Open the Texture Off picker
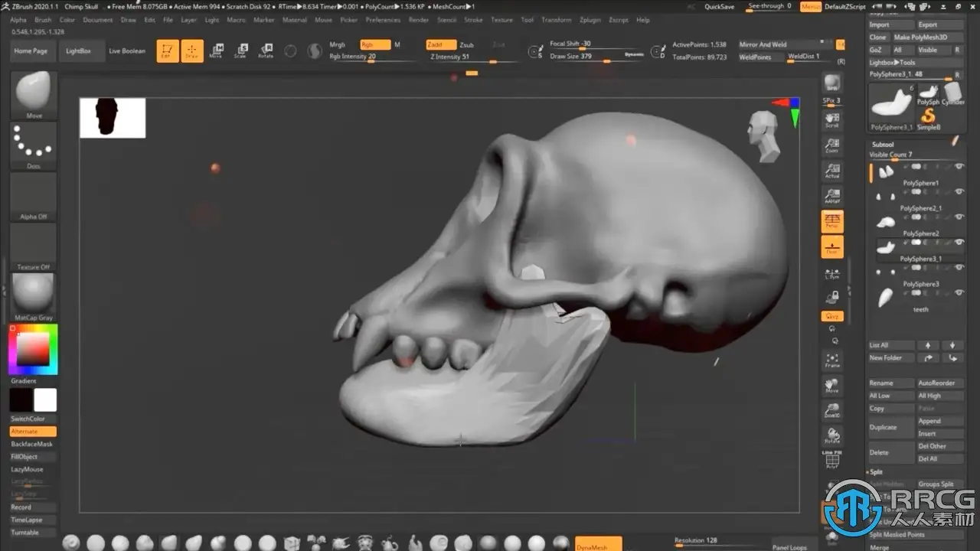 coord(34,246)
